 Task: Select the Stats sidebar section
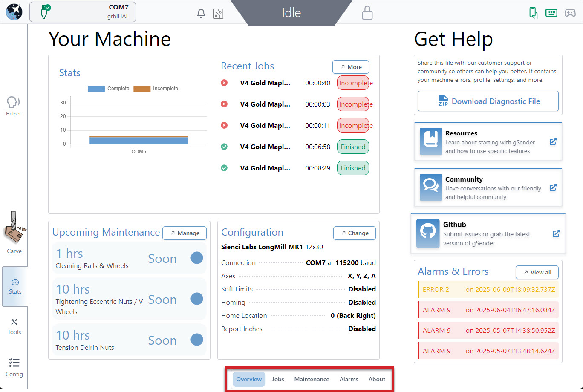pyautogui.click(x=15, y=286)
